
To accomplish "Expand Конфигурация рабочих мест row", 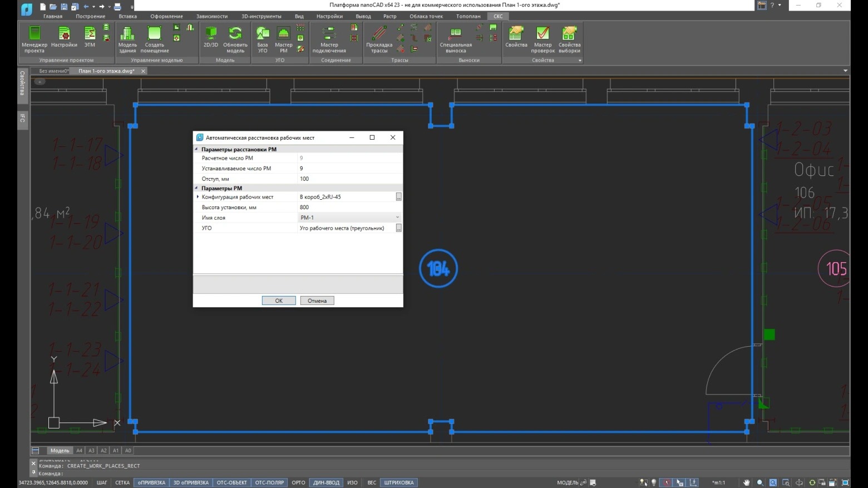I will click(198, 197).
